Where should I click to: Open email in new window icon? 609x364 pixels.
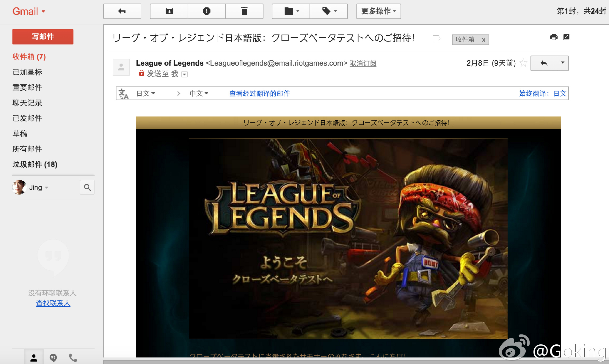(x=566, y=37)
